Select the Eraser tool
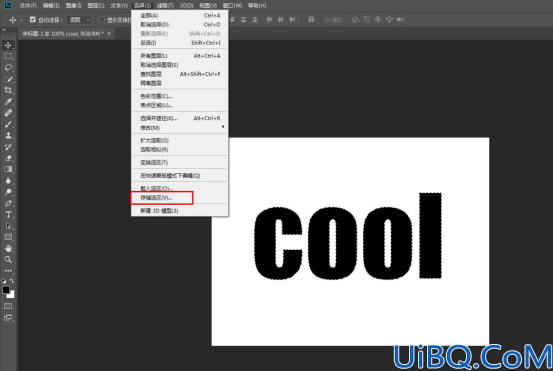The width and height of the screenshot is (553, 371). click(8, 158)
